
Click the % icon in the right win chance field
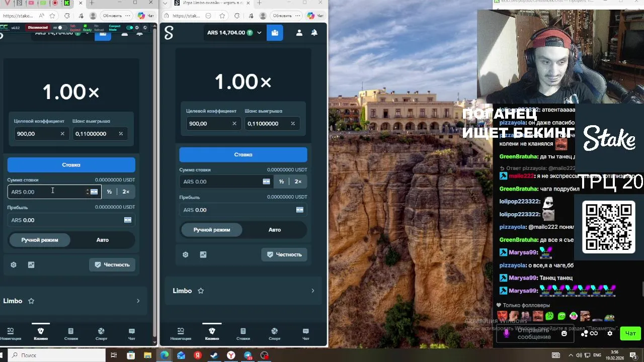point(293,124)
